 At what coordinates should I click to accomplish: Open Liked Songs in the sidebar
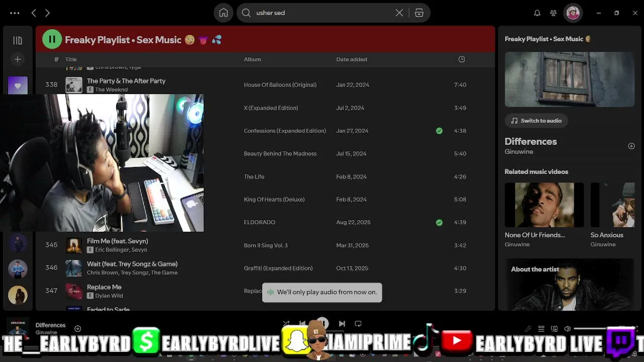tap(18, 85)
